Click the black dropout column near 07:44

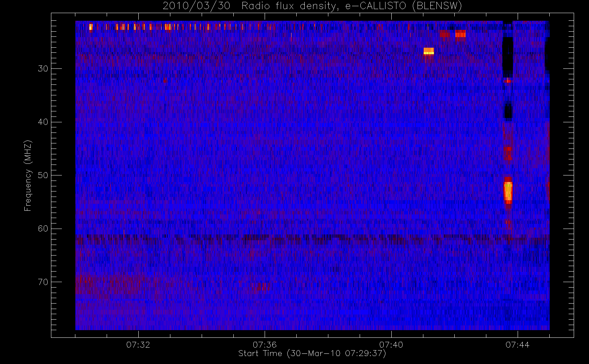508,56
